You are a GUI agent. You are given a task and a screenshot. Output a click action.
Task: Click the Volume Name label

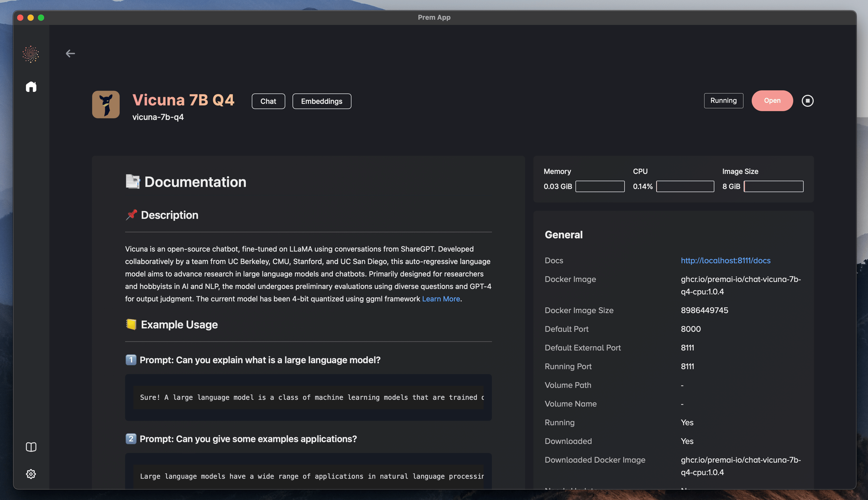click(x=571, y=404)
